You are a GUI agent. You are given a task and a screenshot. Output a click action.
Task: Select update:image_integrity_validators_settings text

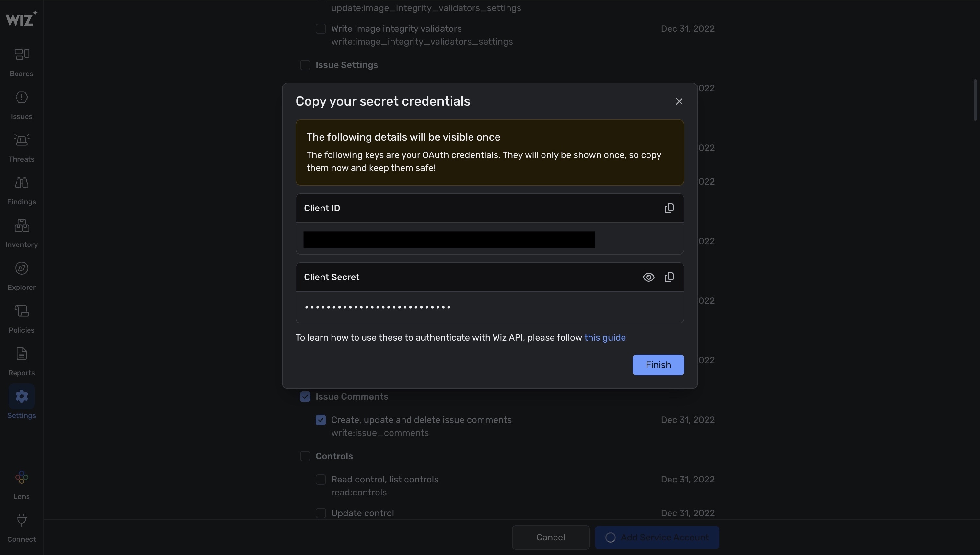[426, 8]
